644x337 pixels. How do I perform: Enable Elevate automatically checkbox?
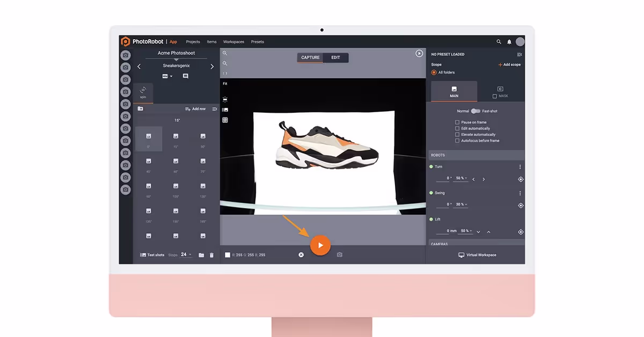457,135
